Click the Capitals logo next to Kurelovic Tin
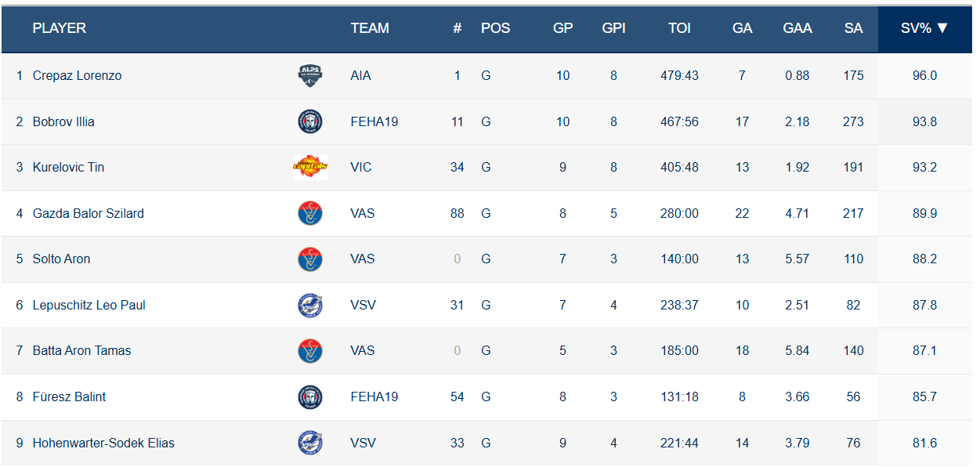 (x=310, y=167)
